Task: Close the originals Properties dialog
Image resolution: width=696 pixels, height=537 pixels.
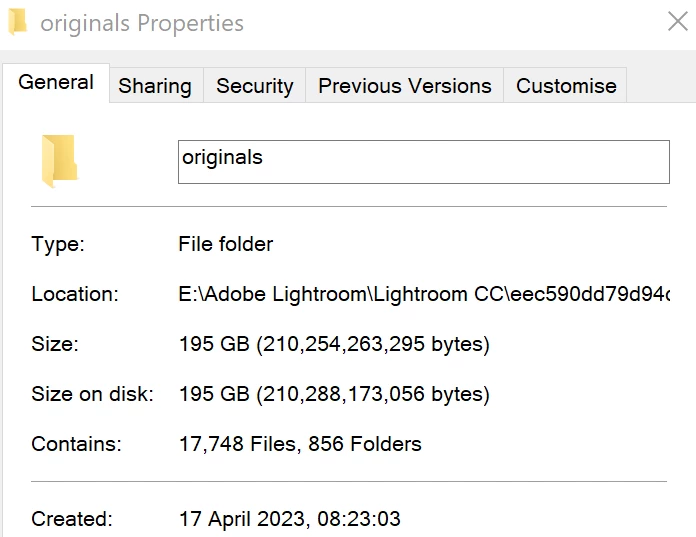Action: [677, 21]
